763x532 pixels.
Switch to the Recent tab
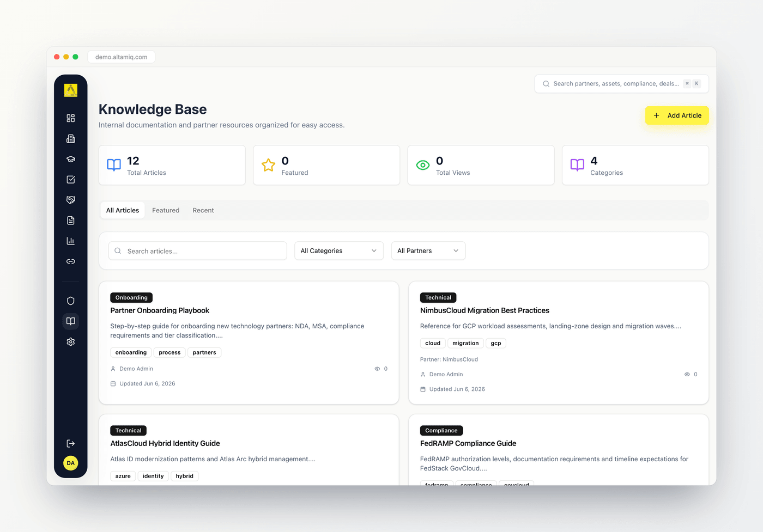point(203,210)
